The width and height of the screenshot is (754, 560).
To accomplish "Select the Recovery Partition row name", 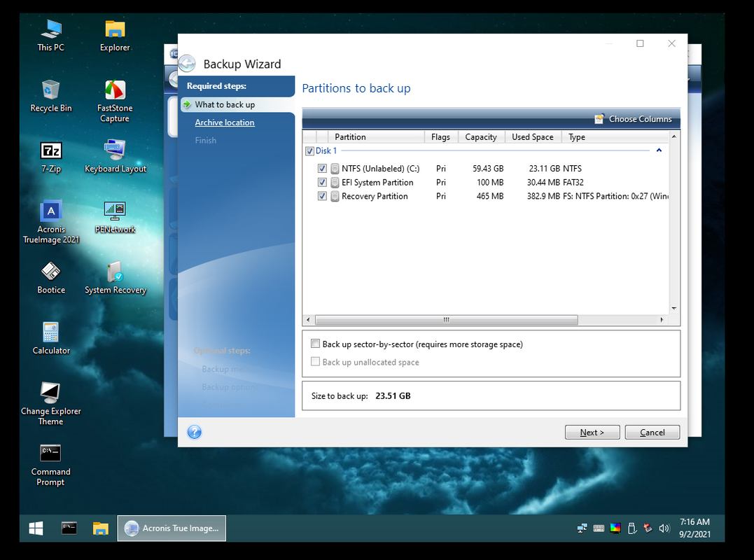I will (x=375, y=196).
